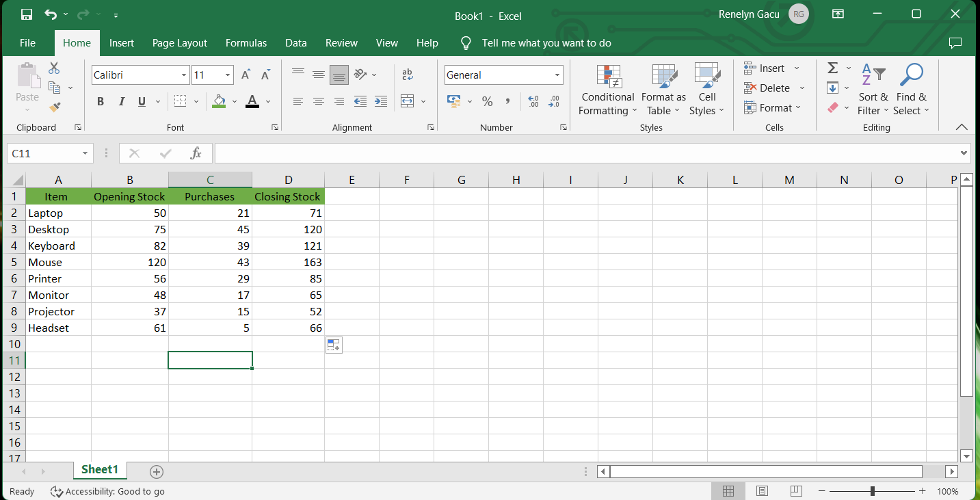Expand the Name Box dropdown
Viewport: 980px width, 500px height.
click(x=85, y=153)
